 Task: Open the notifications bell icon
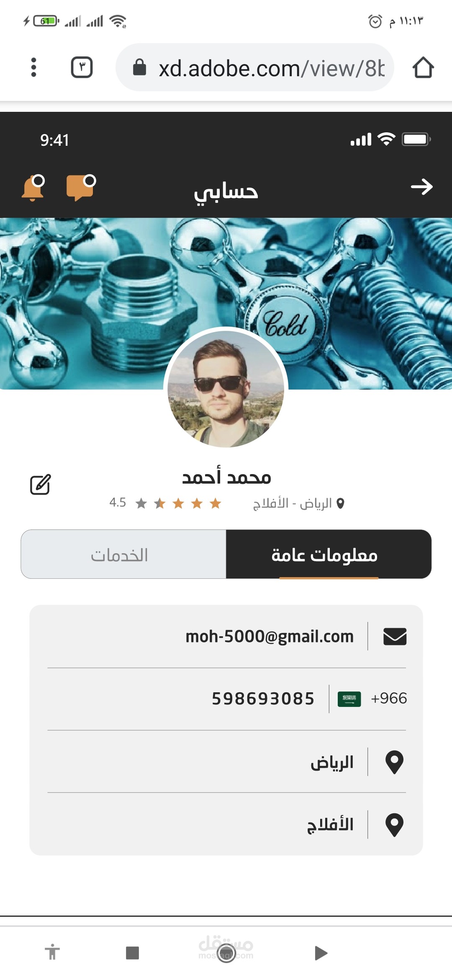click(x=33, y=188)
